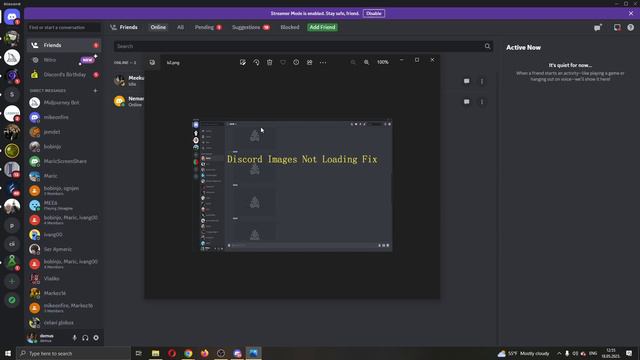Screen dimensions: 640x360
Task: Open the Marko56 direct message
Action: pyautogui.click(x=64, y=293)
